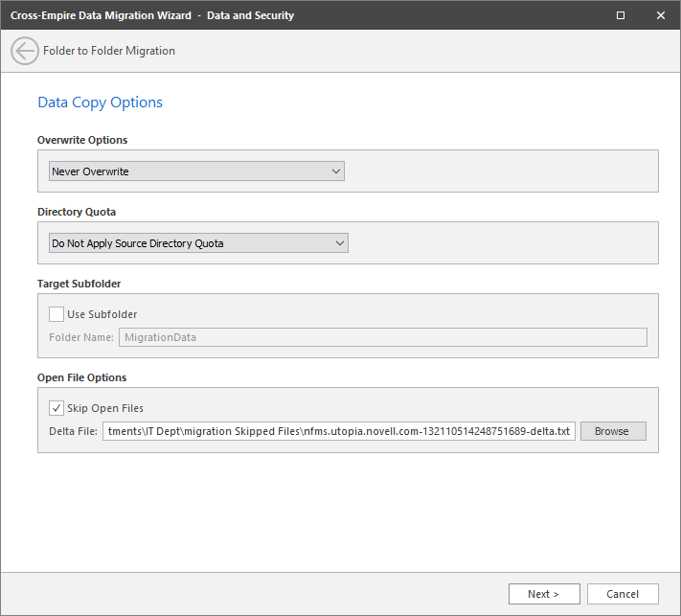The width and height of the screenshot is (681, 616).
Task: Click the Folder to Folder Migration title
Action: point(109,51)
